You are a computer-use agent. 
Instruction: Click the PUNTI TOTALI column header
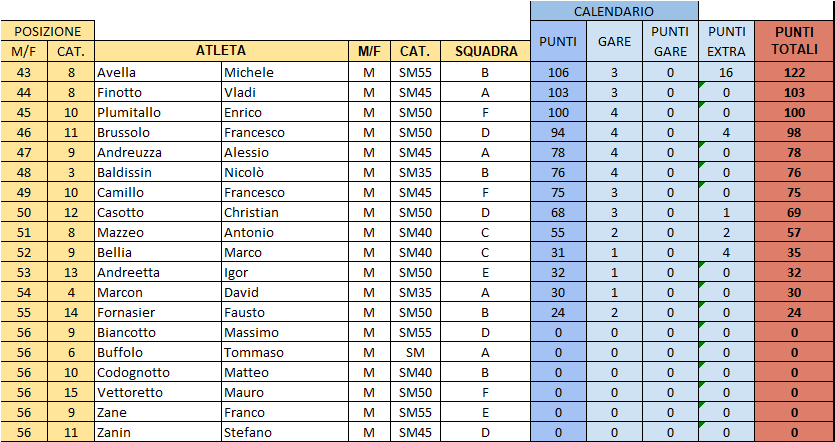coord(794,41)
